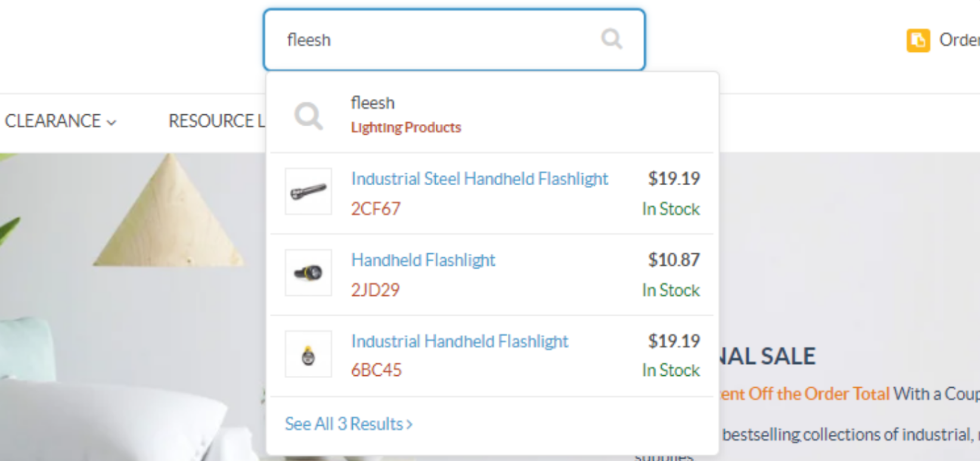
Task: Click the 6BC45 item number
Action: (x=376, y=370)
